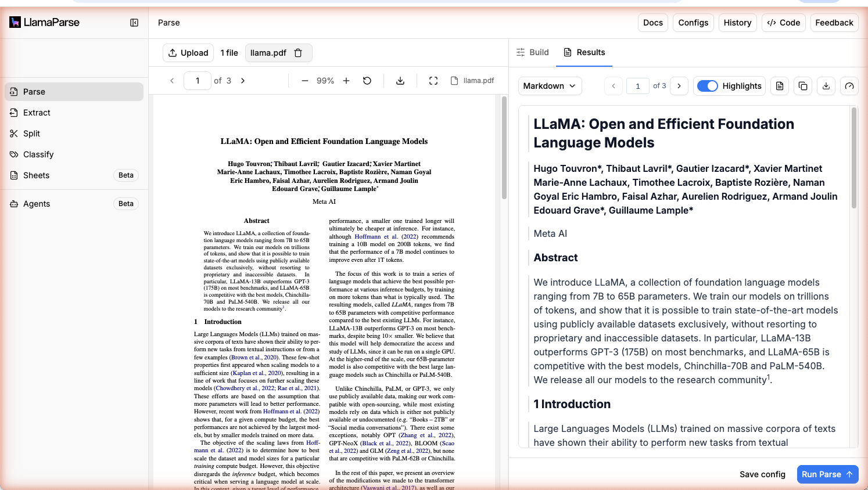The width and height of the screenshot is (868, 490).
Task: Click the Run Parse button
Action: coord(827,474)
